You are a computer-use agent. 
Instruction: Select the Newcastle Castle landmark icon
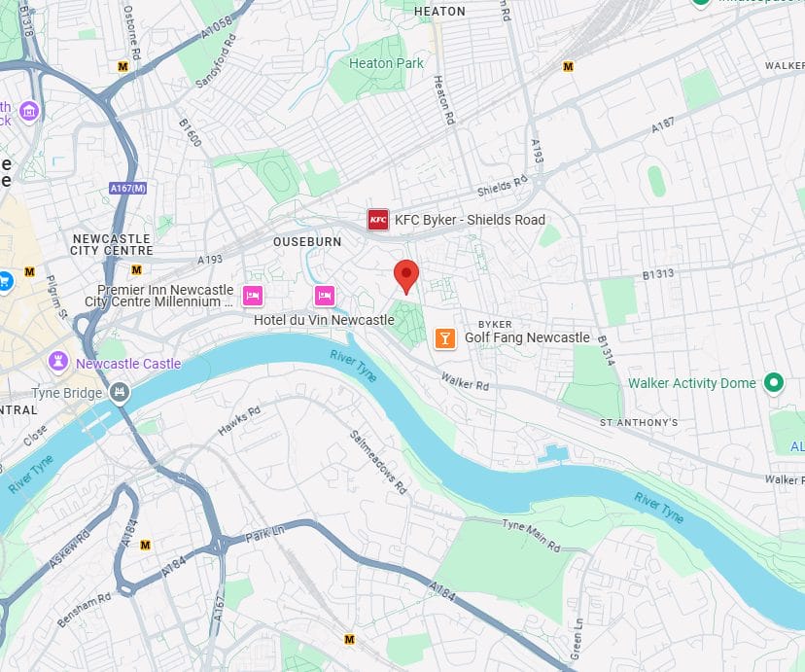click(58, 362)
